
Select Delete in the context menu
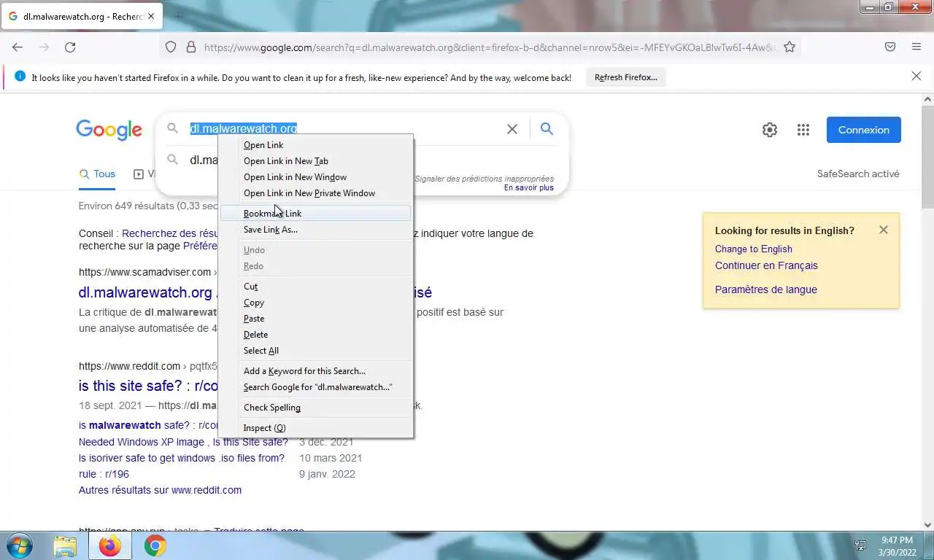pos(316,335)
